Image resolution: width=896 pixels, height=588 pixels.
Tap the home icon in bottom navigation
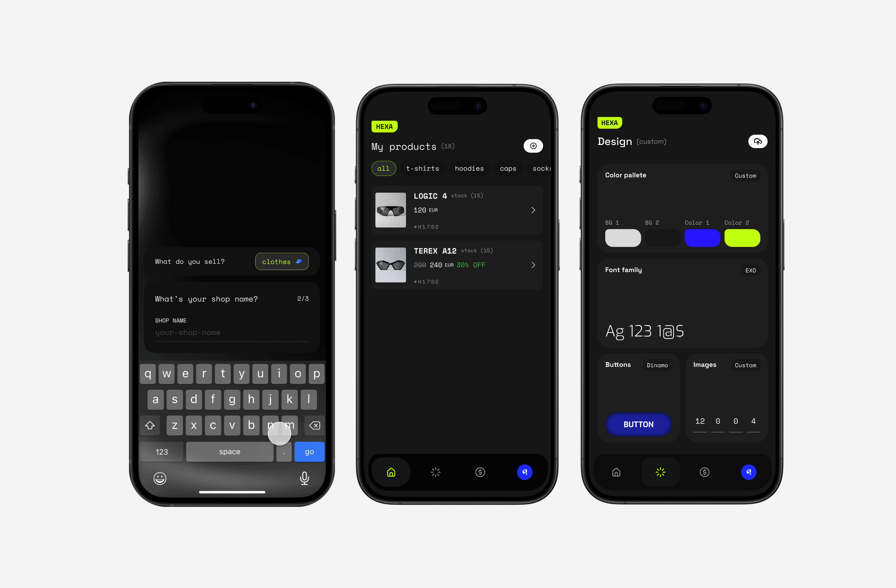click(391, 471)
